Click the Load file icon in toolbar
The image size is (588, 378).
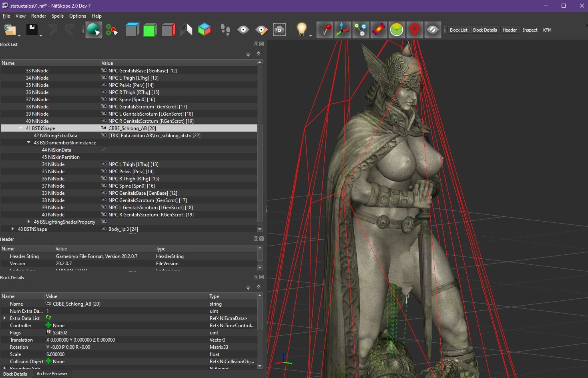(x=10, y=30)
